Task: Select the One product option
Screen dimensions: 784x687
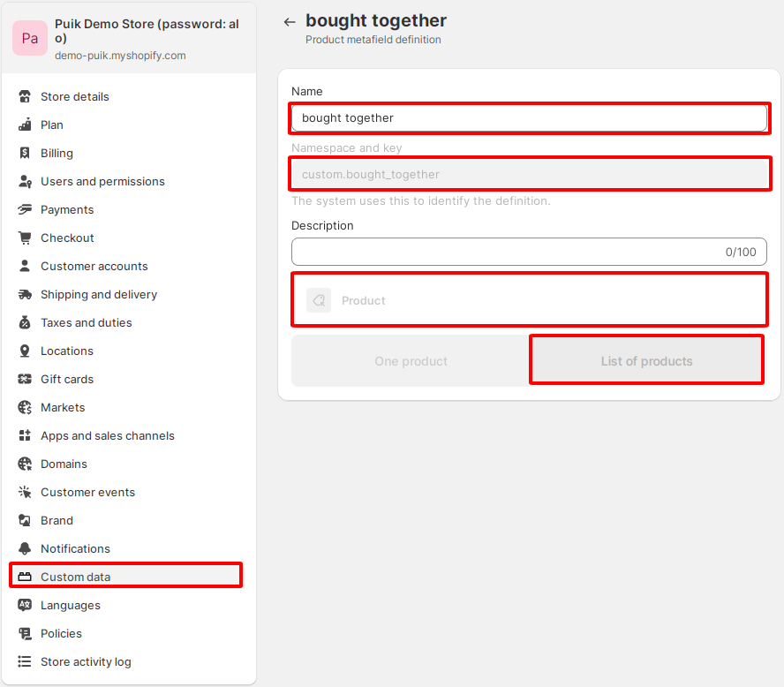Action: (x=411, y=361)
